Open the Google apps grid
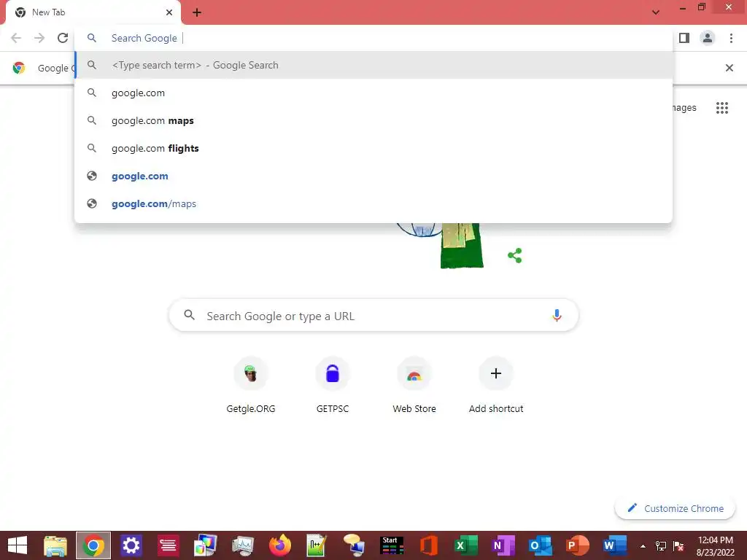Image resolution: width=747 pixels, height=560 pixels. [x=722, y=108]
